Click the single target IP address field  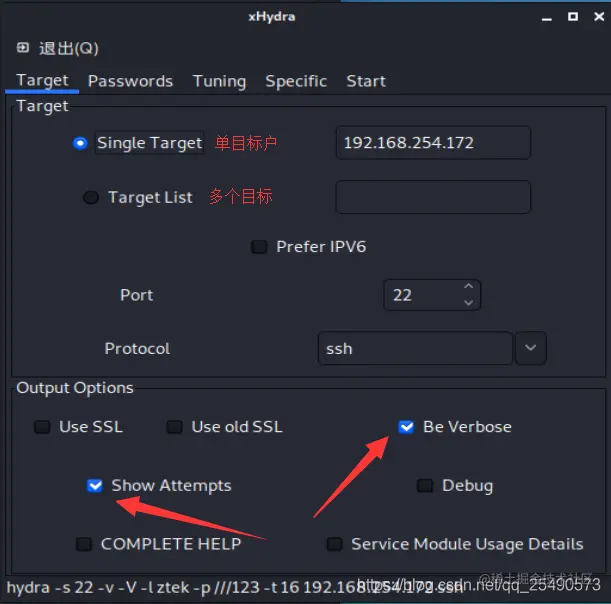pos(433,143)
